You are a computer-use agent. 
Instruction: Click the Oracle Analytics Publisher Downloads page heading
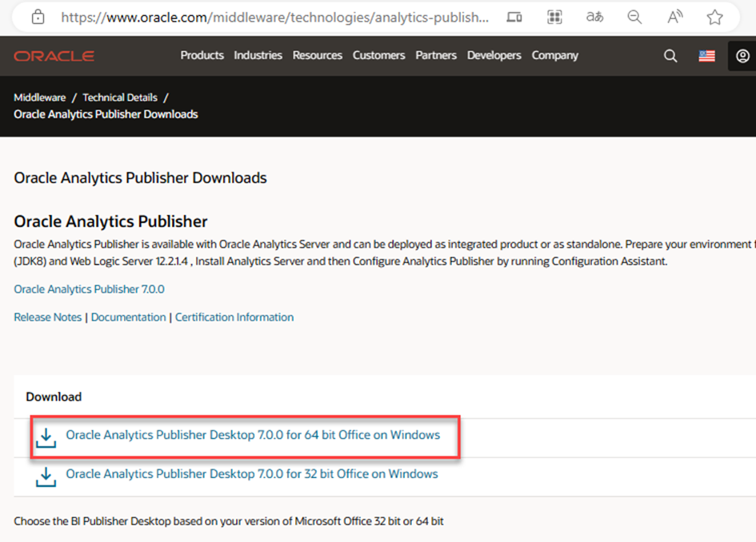point(140,177)
